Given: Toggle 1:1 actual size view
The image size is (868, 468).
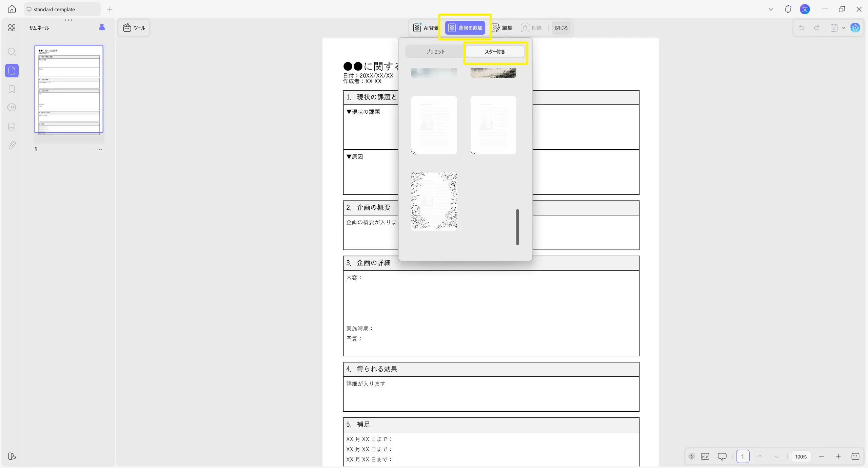Looking at the screenshot, I should point(855,456).
